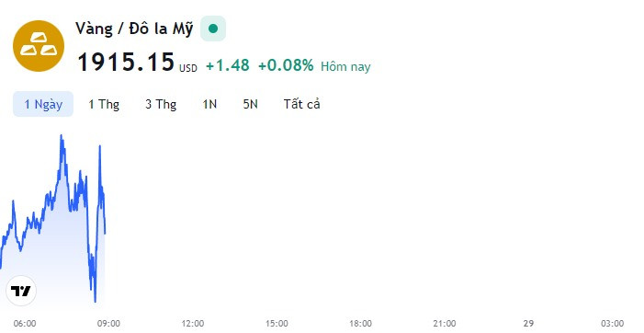Show Tất cả price history
644x333 pixels.
coord(301,104)
